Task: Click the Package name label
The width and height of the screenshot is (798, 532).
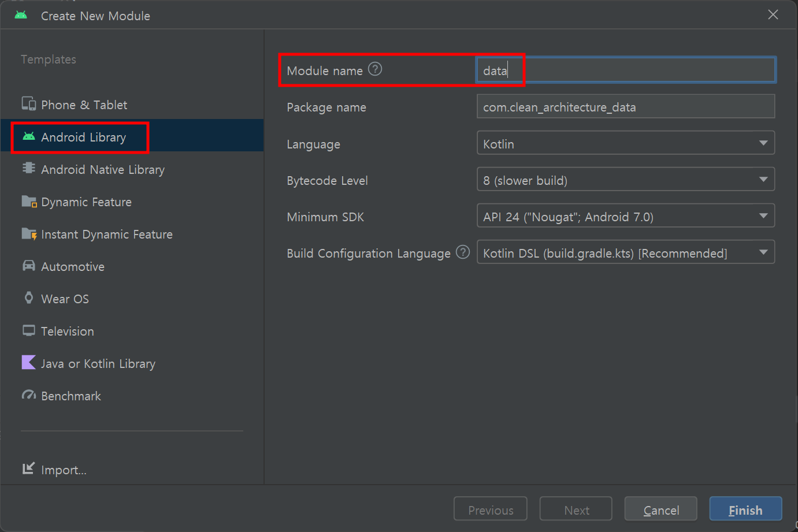Action: [326, 107]
